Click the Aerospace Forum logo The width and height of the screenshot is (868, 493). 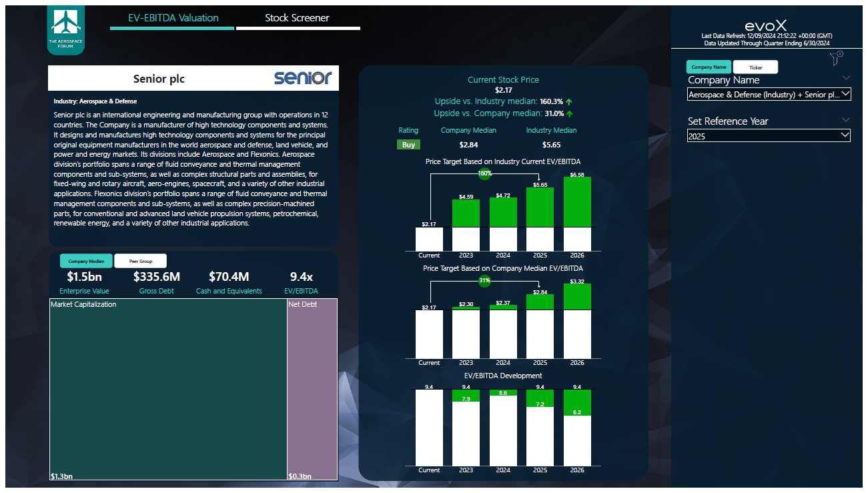point(65,29)
